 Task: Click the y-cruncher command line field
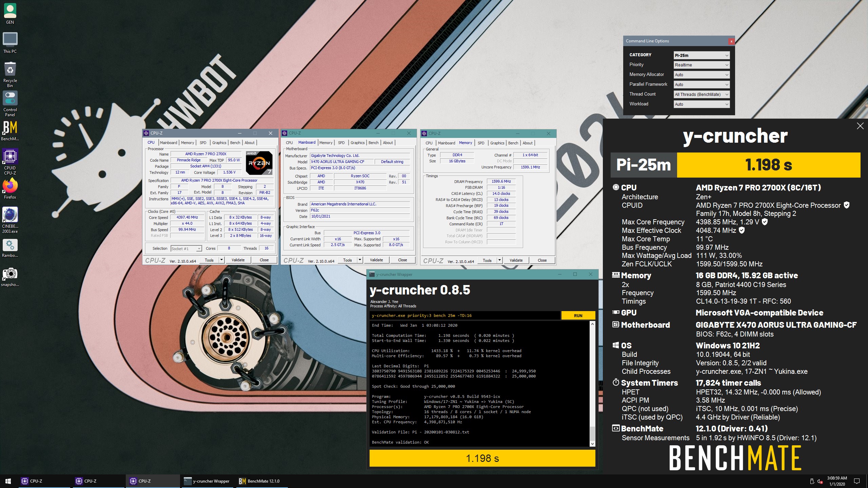pos(465,316)
